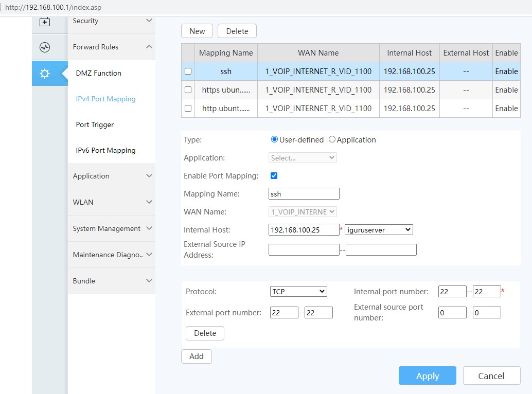Click the New button above the table
This screenshot has height=394, width=532.
(x=197, y=31)
